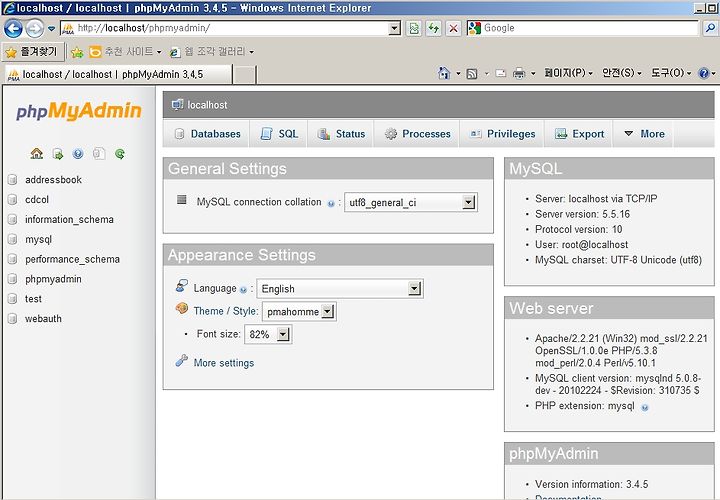Click the reload navigation frame icon

point(120,153)
